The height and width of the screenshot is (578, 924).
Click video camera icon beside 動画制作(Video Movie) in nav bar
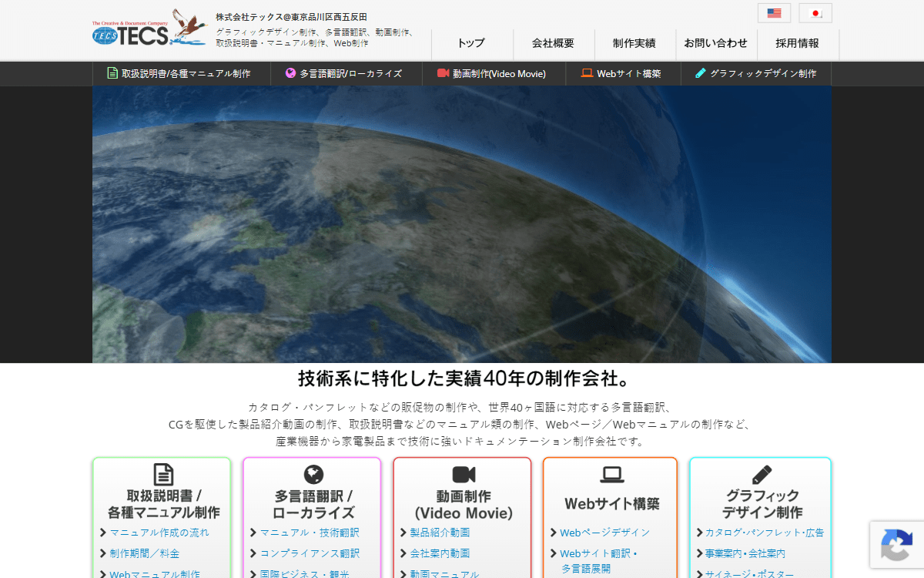(443, 73)
